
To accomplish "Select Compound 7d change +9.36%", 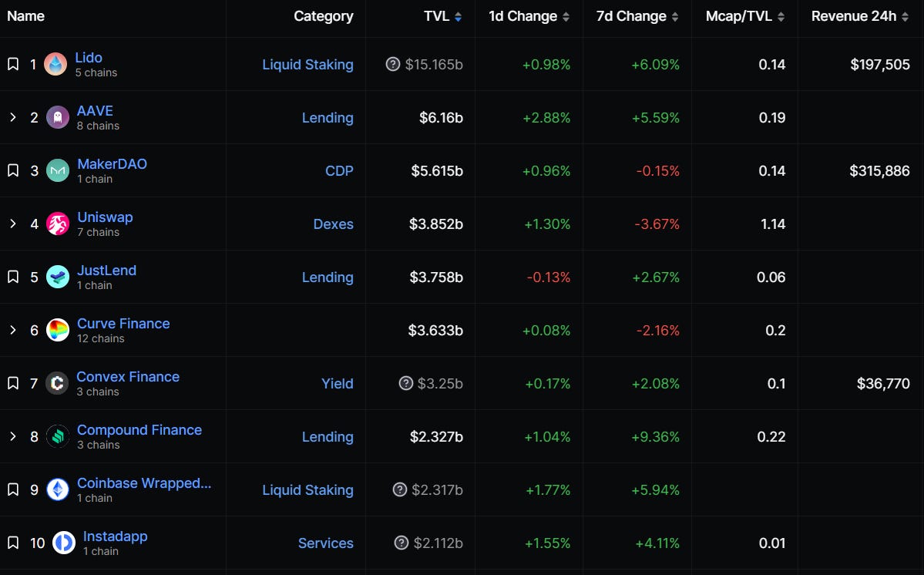I will (x=655, y=437).
